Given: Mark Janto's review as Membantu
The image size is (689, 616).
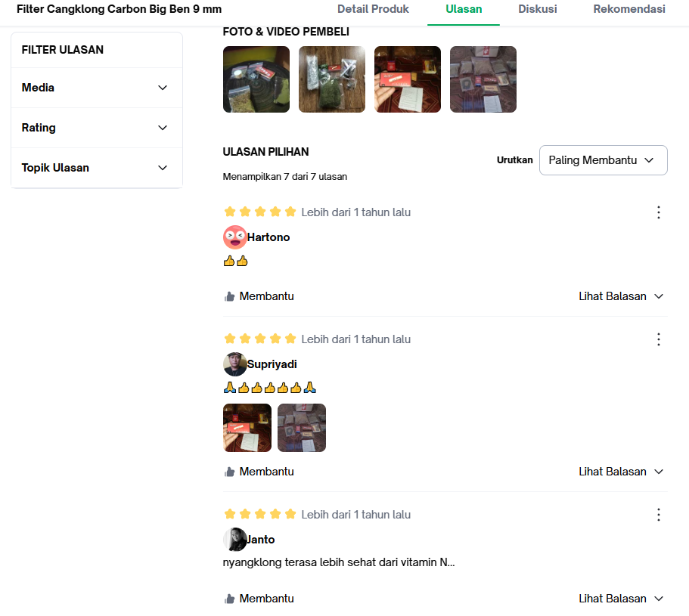Looking at the screenshot, I should click(x=259, y=599).
